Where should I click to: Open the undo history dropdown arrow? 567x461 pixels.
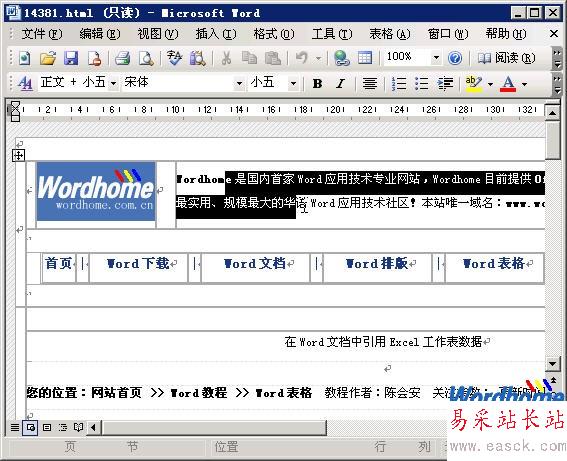pos(318,58)
